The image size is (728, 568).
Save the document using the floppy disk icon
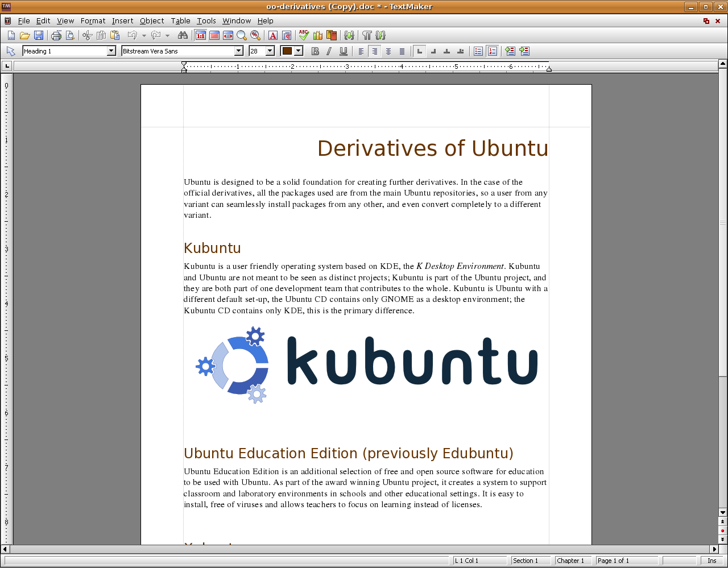[38, 35]
